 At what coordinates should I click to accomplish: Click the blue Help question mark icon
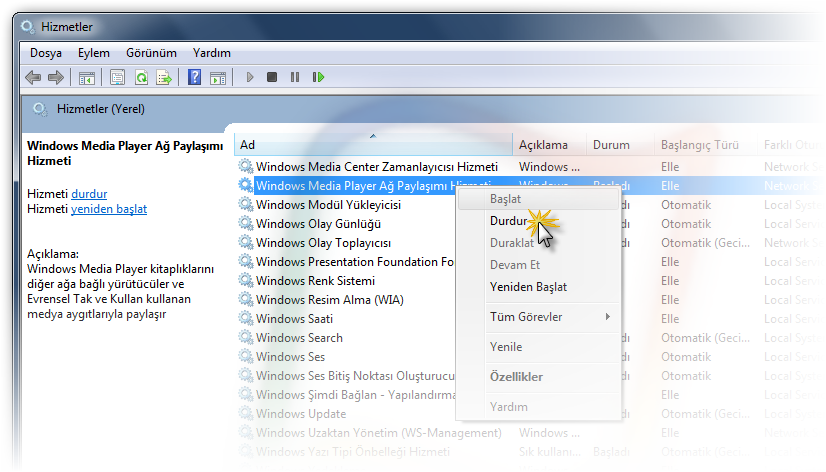click(194, 77)
